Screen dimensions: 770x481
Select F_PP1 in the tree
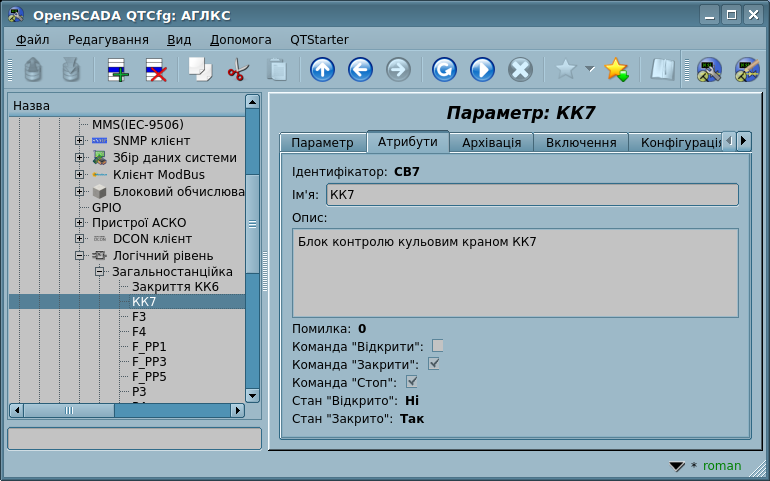[149, 346]
